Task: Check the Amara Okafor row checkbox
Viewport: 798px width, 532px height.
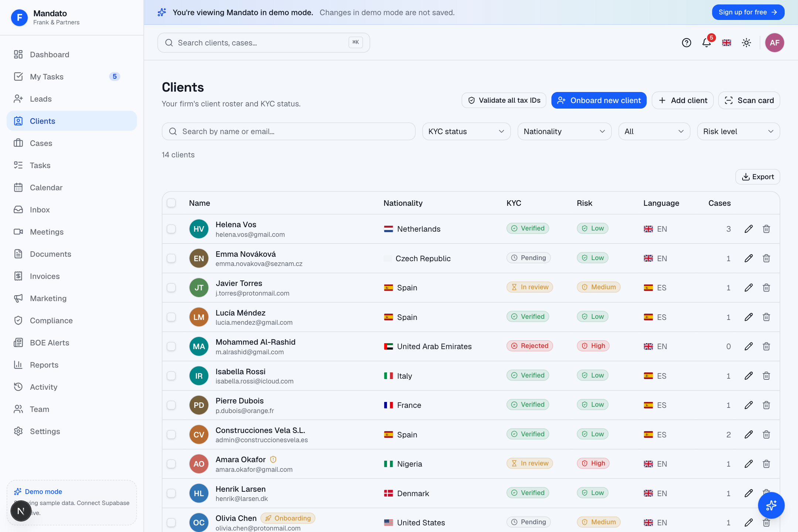Action: click(x=171, y=464)
